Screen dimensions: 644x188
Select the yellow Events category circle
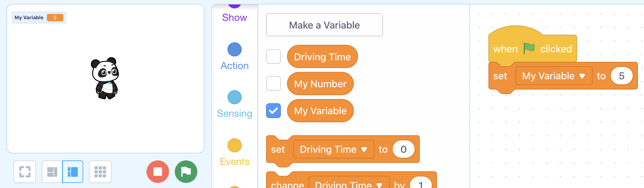[235, 145]
